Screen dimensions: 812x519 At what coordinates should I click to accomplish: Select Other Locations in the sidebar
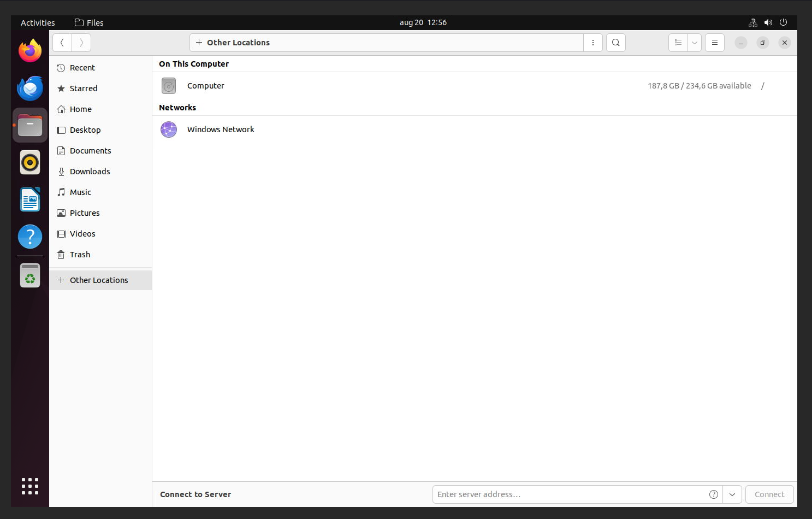[x=100, y=280]
